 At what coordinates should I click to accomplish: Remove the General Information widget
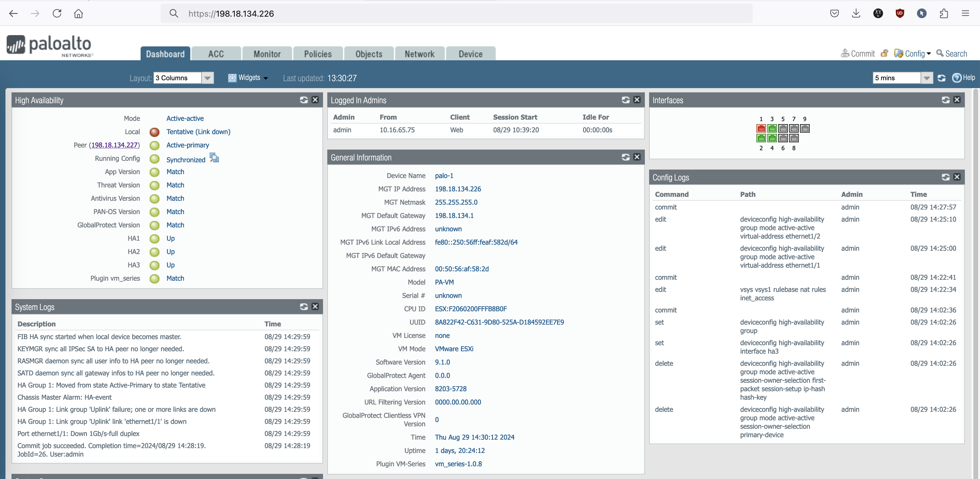click(x=637, y=157)
